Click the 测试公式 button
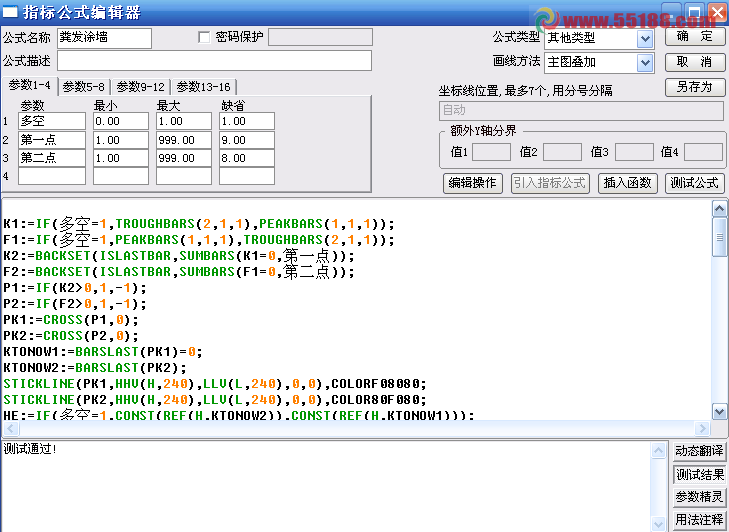 (695, 183)
